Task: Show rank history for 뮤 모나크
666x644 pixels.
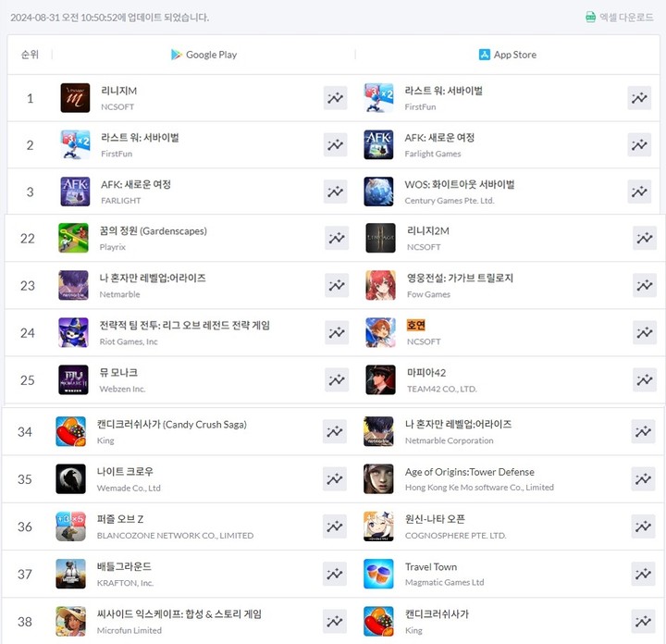Action: (337, 379)
